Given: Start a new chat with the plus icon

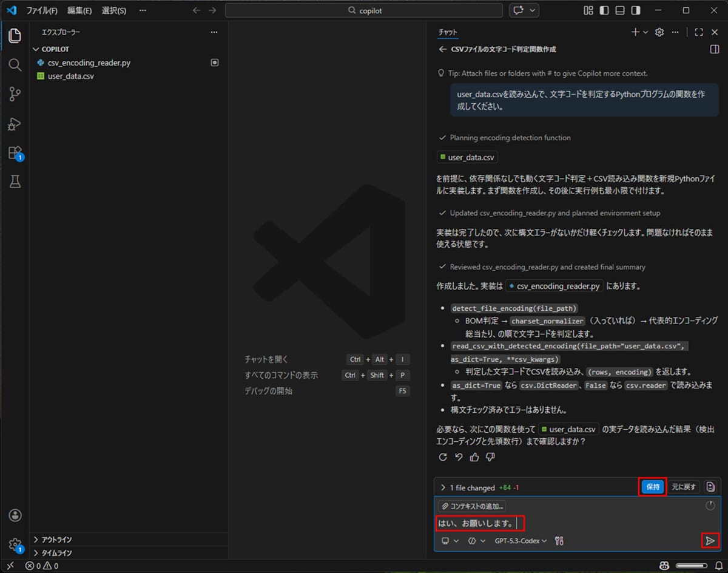Looking at the screenshot, I should tap(635, 32).
